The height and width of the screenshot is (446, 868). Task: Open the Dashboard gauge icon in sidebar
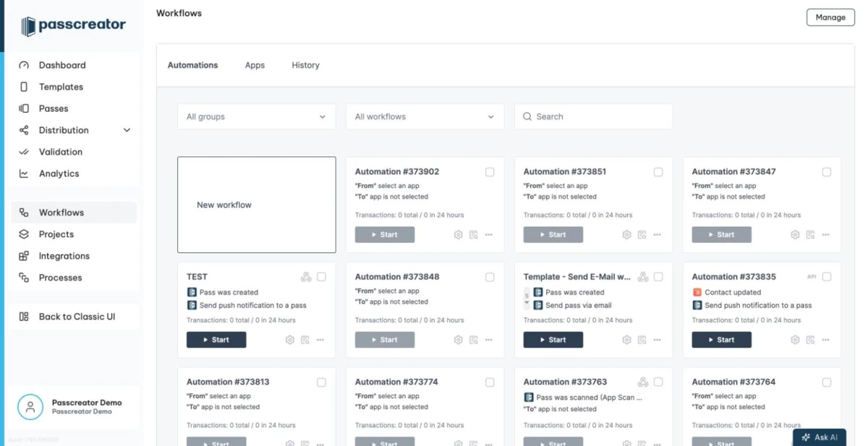click(x=24, y=65)
